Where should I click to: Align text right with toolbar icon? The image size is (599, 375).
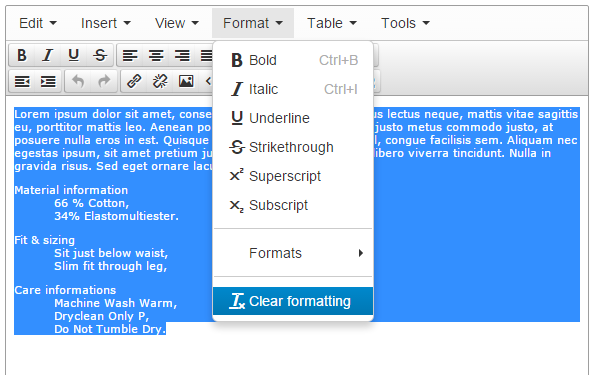click(x=182, y=55)
